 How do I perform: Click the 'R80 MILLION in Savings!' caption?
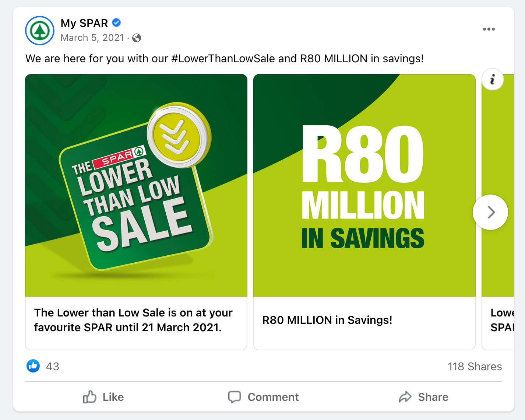[327, 320]
